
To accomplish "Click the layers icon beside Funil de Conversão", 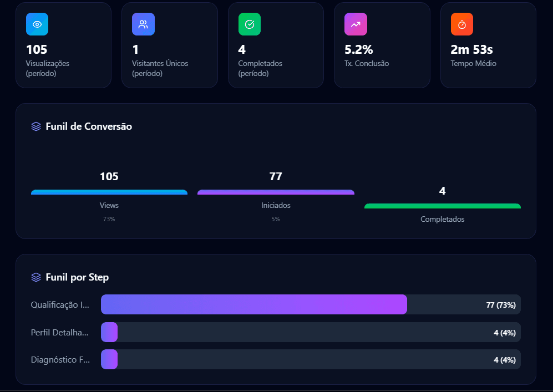I will tap(35, 126).
